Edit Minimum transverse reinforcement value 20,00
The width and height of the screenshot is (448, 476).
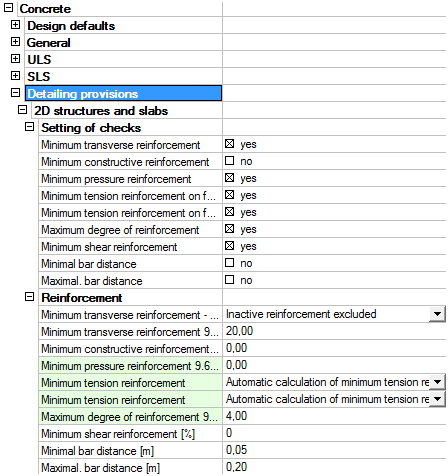click(334, 331)
